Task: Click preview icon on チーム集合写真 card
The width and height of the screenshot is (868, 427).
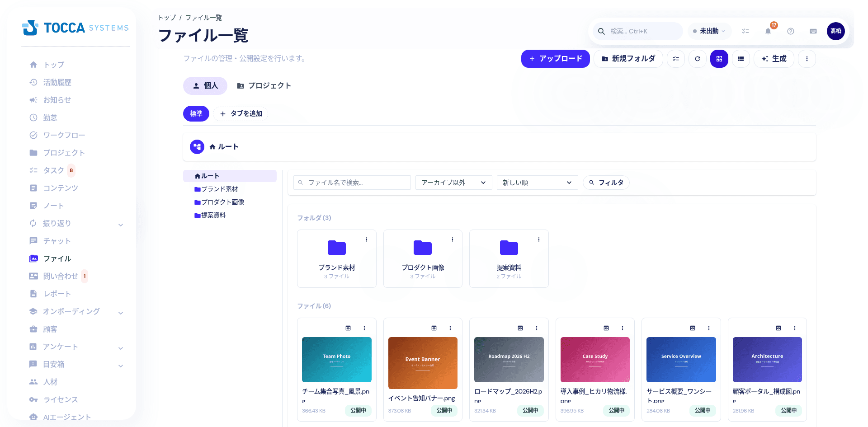Action: (348, 328)
